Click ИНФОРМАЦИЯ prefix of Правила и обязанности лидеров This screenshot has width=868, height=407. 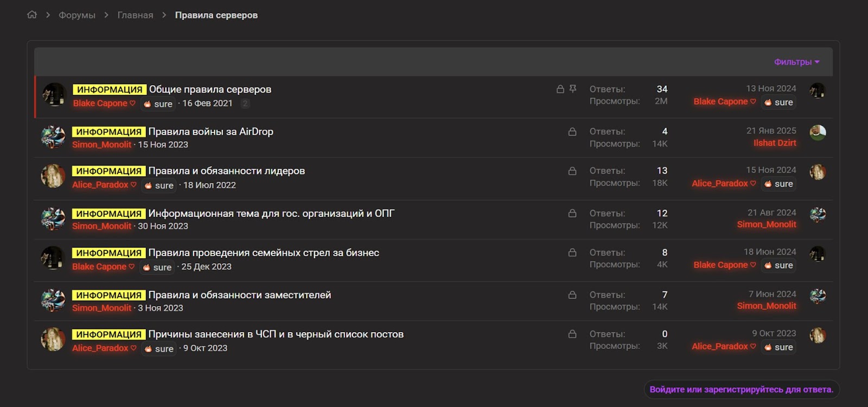[109, 171]
